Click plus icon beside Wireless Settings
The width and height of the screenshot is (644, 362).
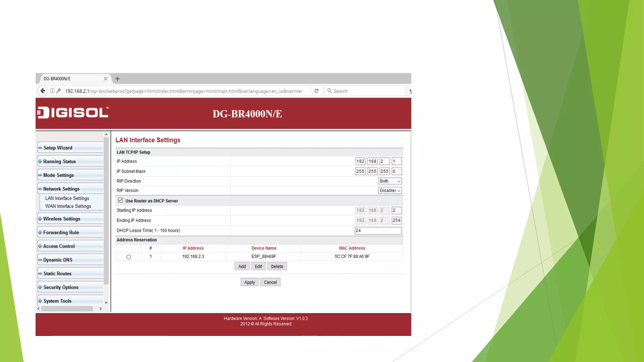[x=40, y=219]
